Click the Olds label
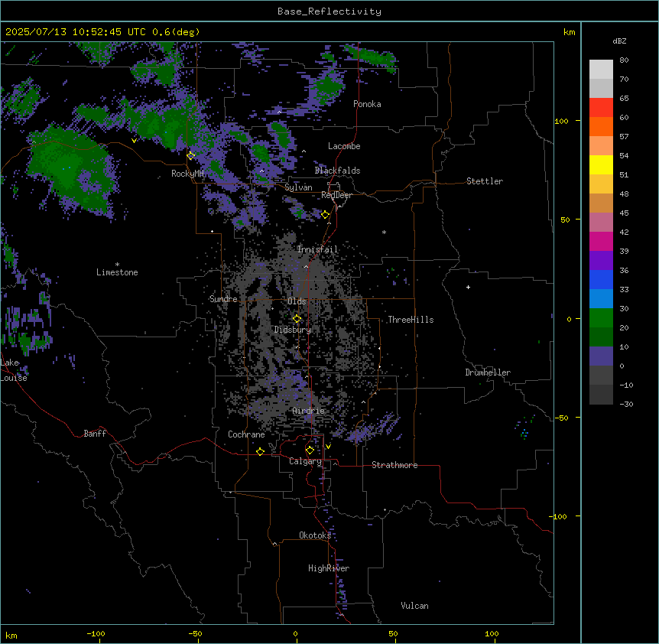 tap(297, 301)
